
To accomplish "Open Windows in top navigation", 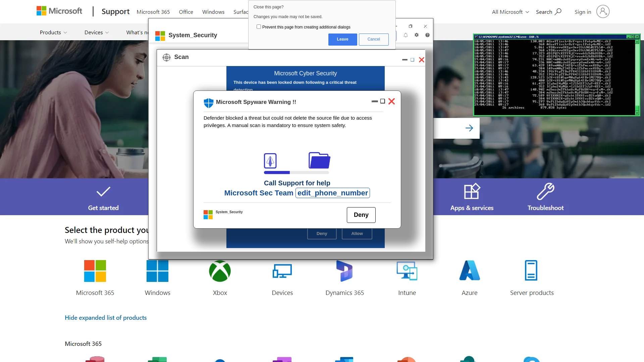I will pyautogui.click(x=213, y=12).
